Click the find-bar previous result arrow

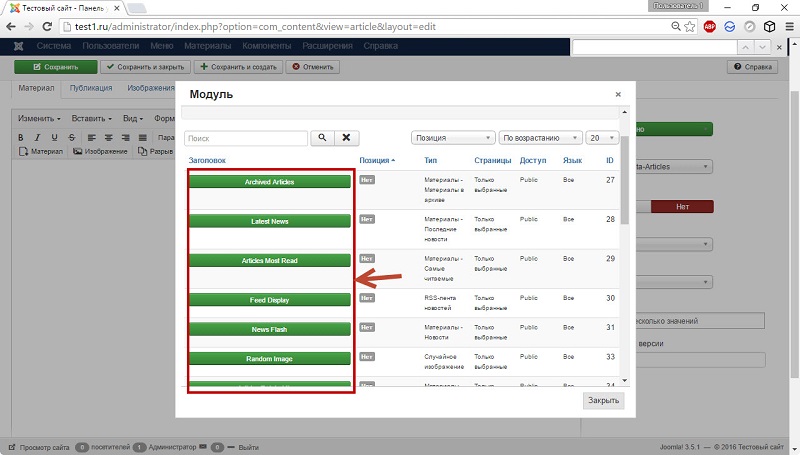coord(745,47)
